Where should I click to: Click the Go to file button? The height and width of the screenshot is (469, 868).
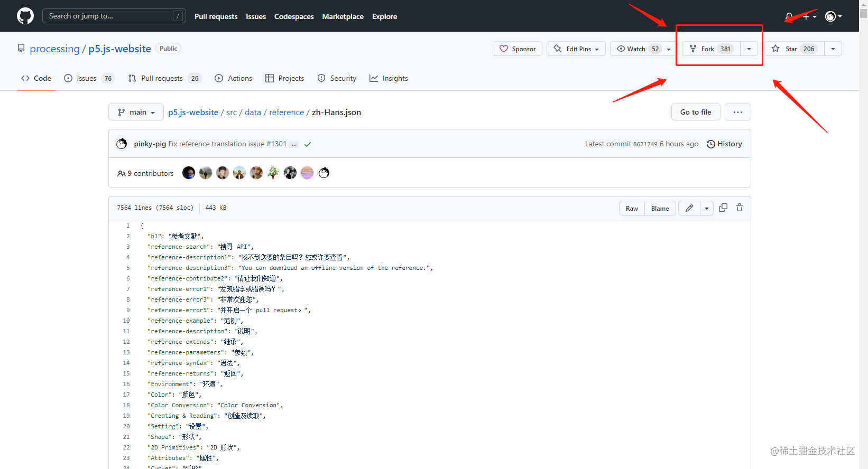click(696, 112)
